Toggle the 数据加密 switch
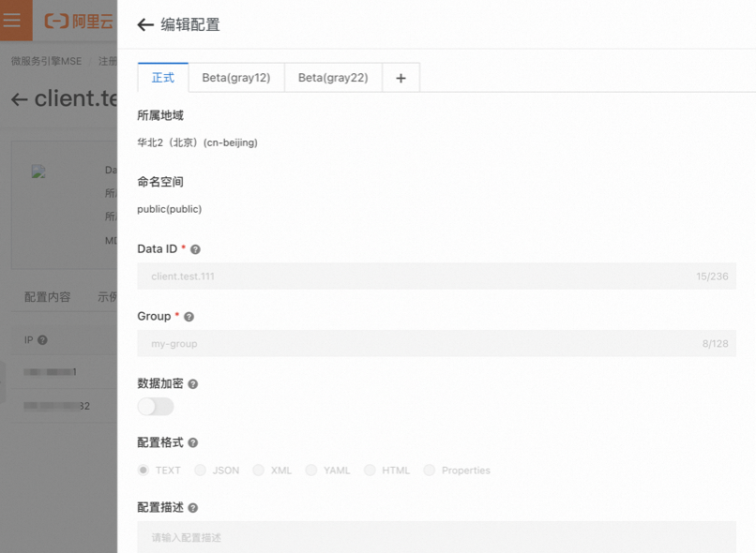 click(156, 407)
